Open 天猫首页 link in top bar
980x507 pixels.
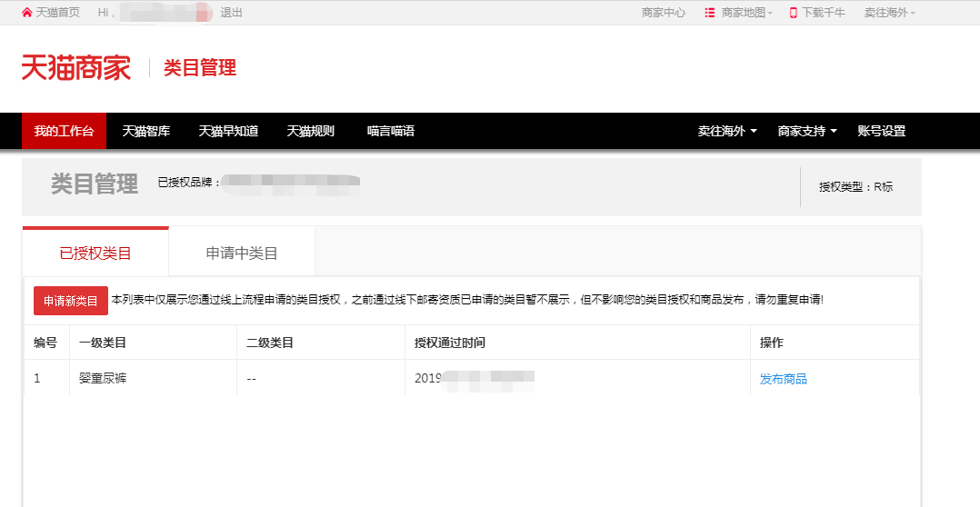[x=58, y=13]
